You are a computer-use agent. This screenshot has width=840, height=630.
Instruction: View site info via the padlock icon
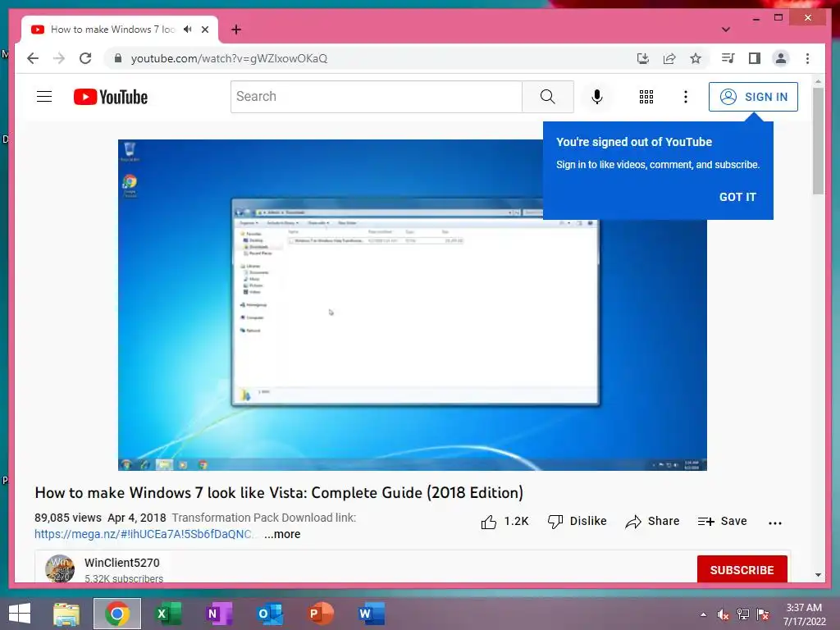pyautogui.click(x=118, y=58)
